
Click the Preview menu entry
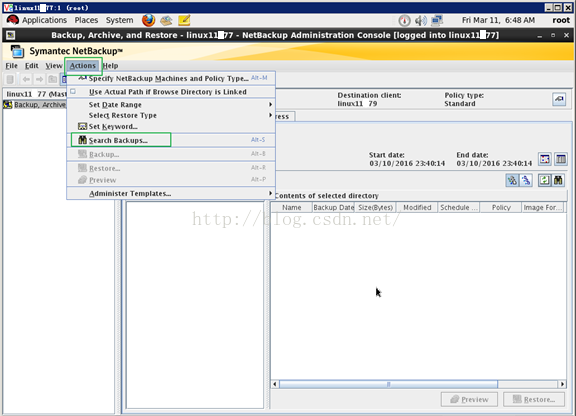[171, 180]
